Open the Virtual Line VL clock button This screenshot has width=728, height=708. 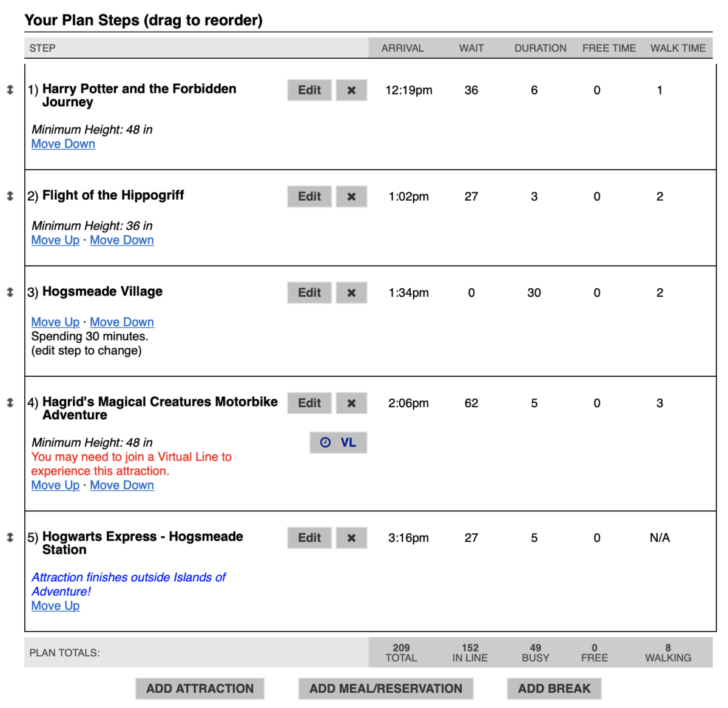click(338, 442)
